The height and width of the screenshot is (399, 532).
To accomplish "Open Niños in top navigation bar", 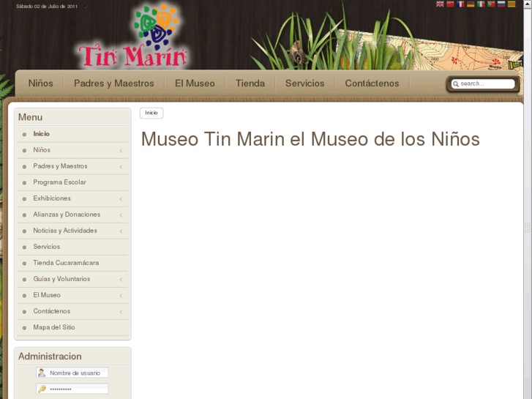I will 41,83.
